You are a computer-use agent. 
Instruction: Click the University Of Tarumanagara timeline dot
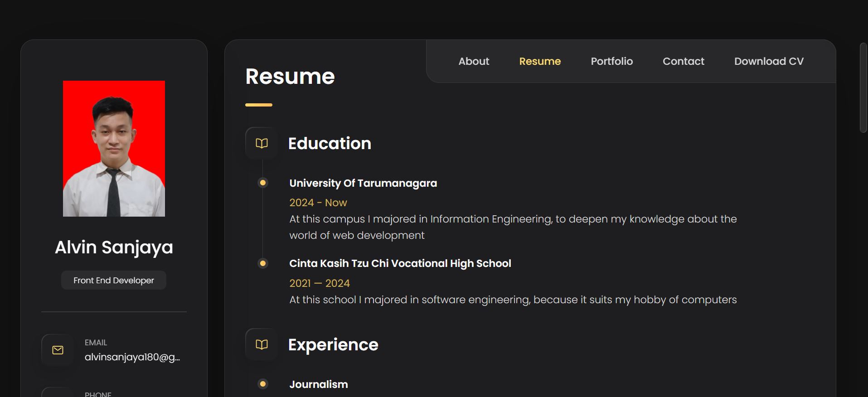(262, 183)
